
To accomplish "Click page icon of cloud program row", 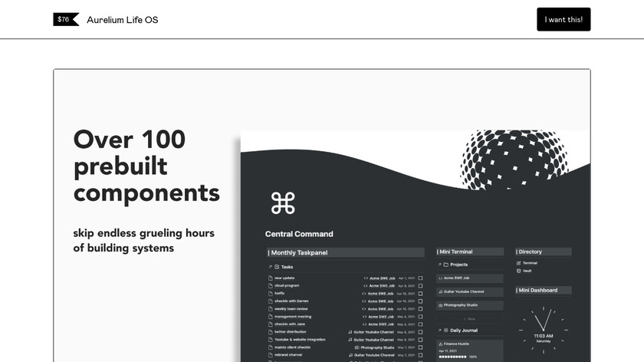I will tap(270, 285).
